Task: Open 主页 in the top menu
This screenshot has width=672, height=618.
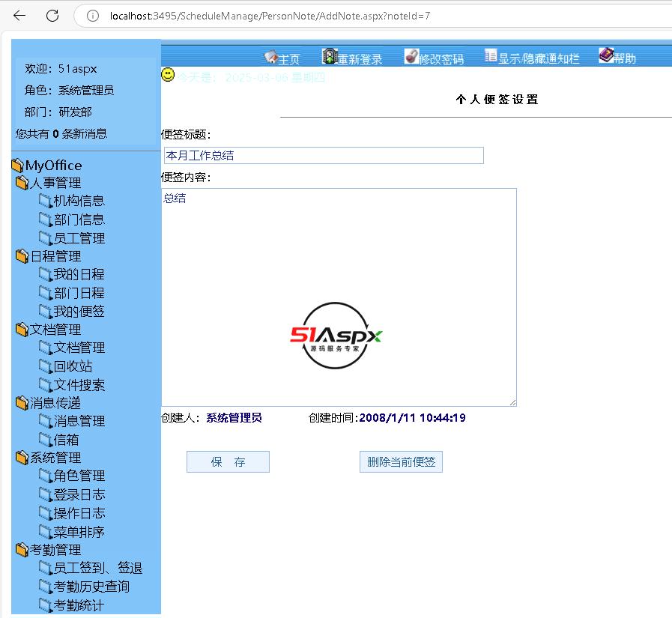Action: pos(289,59)
